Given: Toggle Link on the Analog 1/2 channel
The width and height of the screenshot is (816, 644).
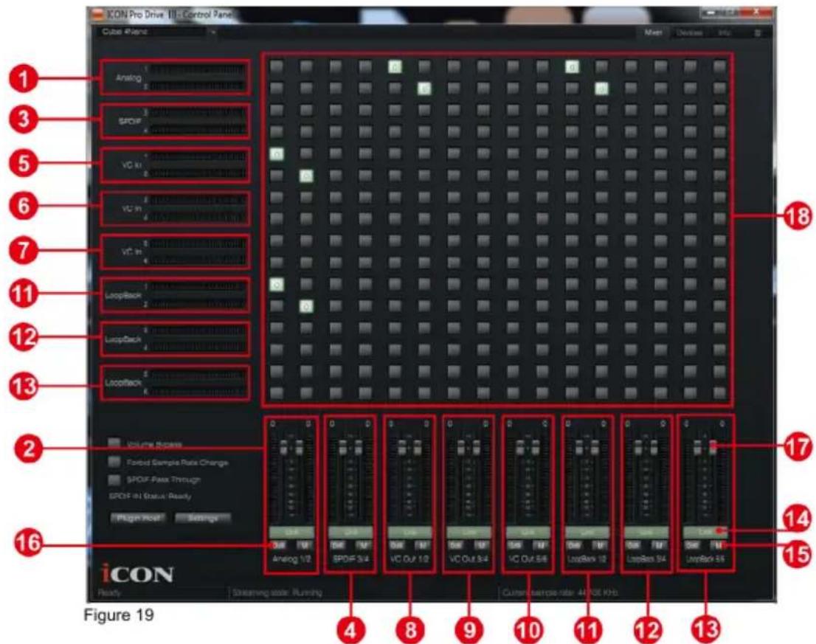Looking at the screenshot, I should 292,532.
